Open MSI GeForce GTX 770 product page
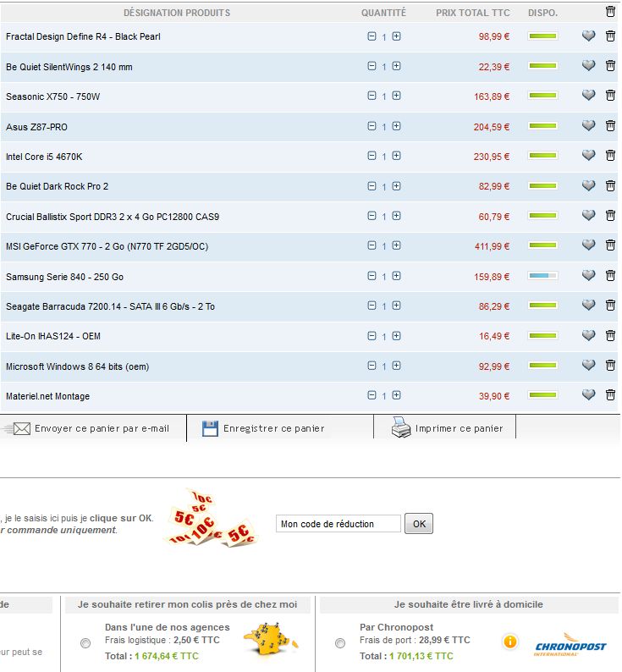 coord(107,246)
